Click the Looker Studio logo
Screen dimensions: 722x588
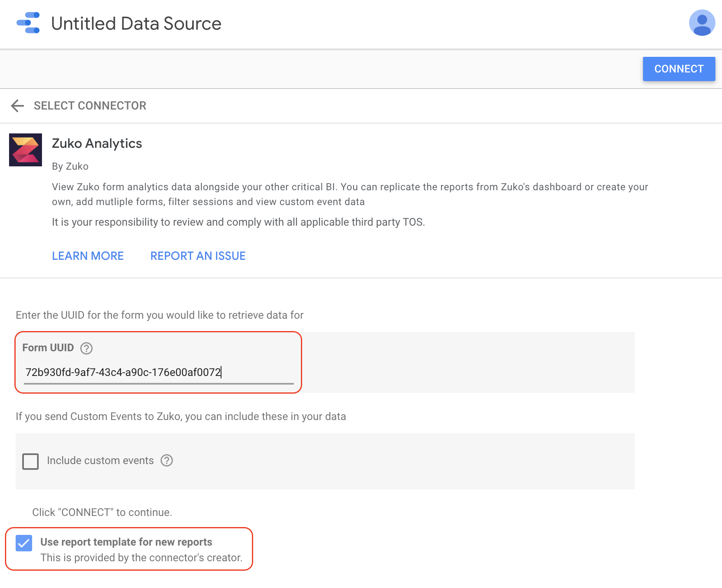(28, 23)
